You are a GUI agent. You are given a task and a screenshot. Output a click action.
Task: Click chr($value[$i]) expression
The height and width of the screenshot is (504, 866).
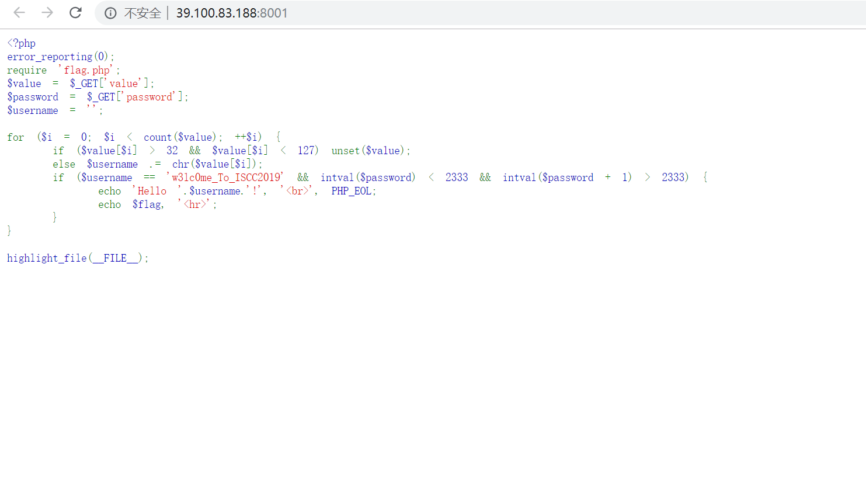coord(214,164)
